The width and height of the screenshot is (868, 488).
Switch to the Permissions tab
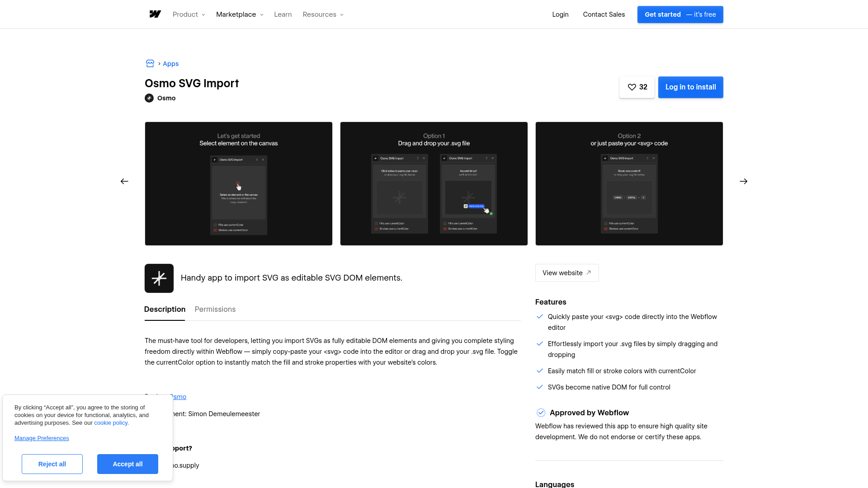[x=215, y=310]
